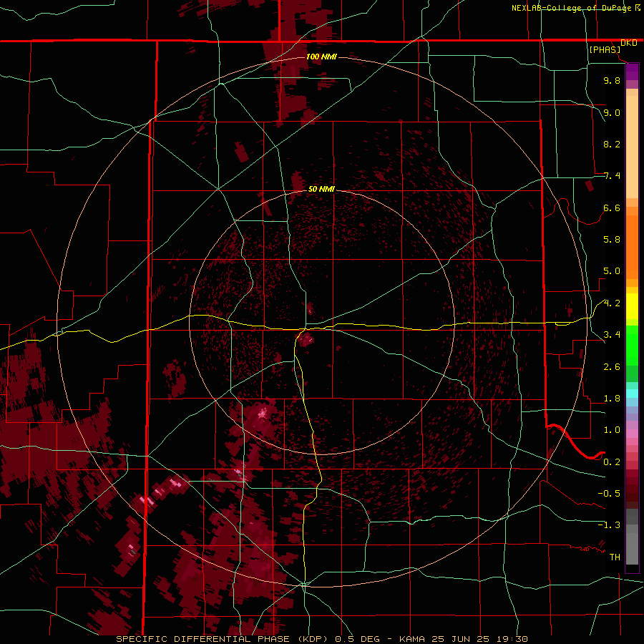Viewport: 644px width, 644px height.
Task: Click the 3.4 scale value
Action: coord(612,335)
